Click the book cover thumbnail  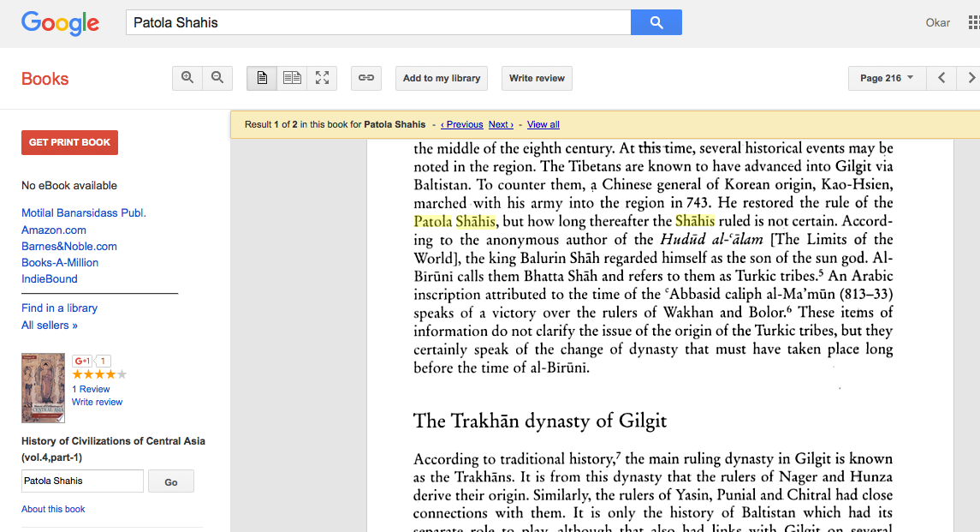tap(43, 387)
